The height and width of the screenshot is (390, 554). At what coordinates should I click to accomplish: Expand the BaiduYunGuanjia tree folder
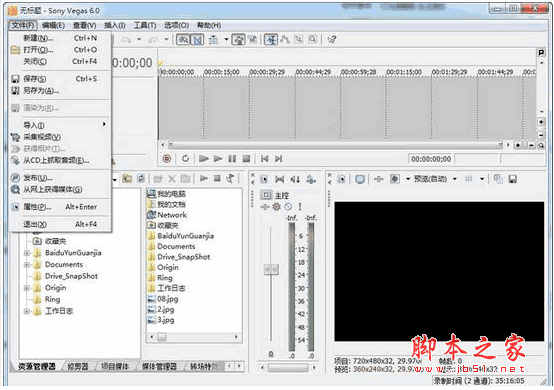(x=26, y=253)
